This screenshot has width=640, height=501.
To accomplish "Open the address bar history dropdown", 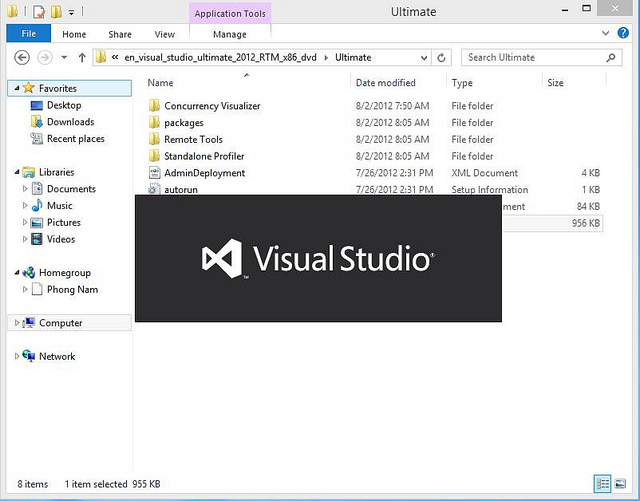I will pyautogui.click(x=424, y=58).
